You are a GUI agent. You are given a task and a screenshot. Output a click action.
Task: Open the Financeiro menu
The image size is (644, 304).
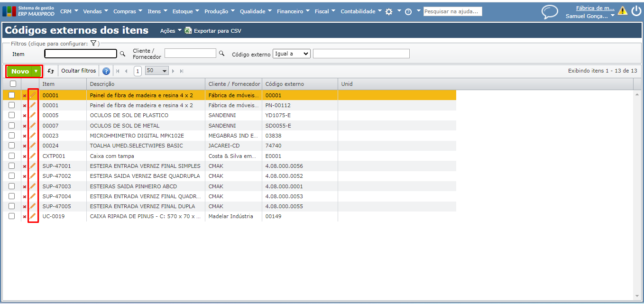pyautogui.click(x=293, y=11)
